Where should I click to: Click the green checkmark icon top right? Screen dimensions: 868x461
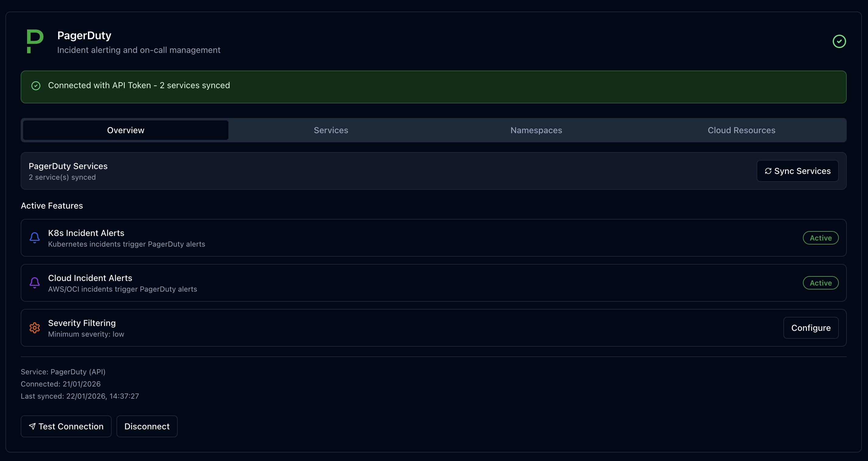[x=839, y=41]
